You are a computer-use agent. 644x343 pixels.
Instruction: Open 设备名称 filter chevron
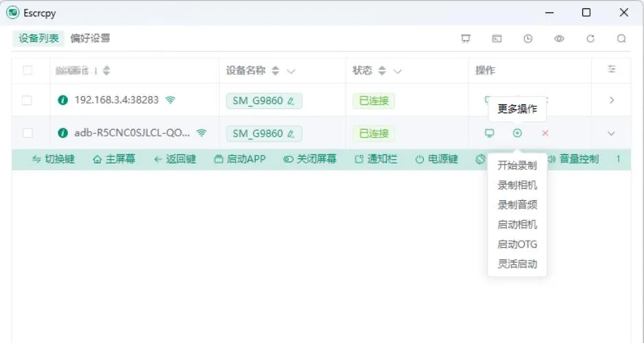pos(291,71)
